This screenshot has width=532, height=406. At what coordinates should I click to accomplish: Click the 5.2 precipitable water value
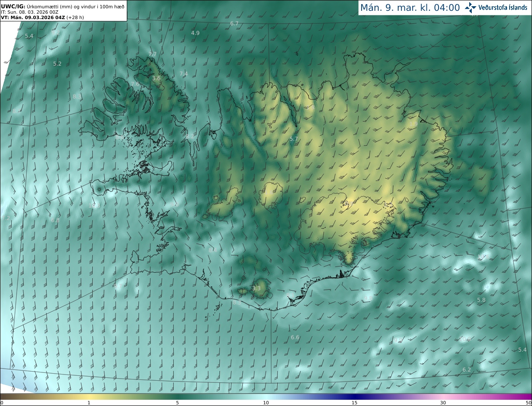coord(57,64)
